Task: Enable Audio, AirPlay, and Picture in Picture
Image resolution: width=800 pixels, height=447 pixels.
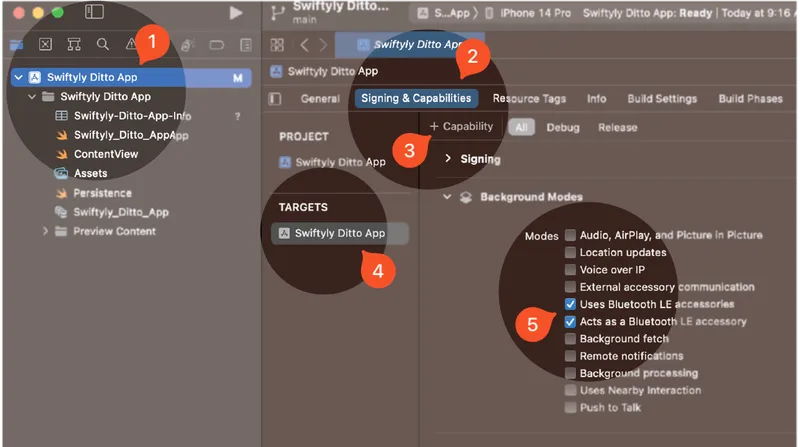Action: pos(570,235)
